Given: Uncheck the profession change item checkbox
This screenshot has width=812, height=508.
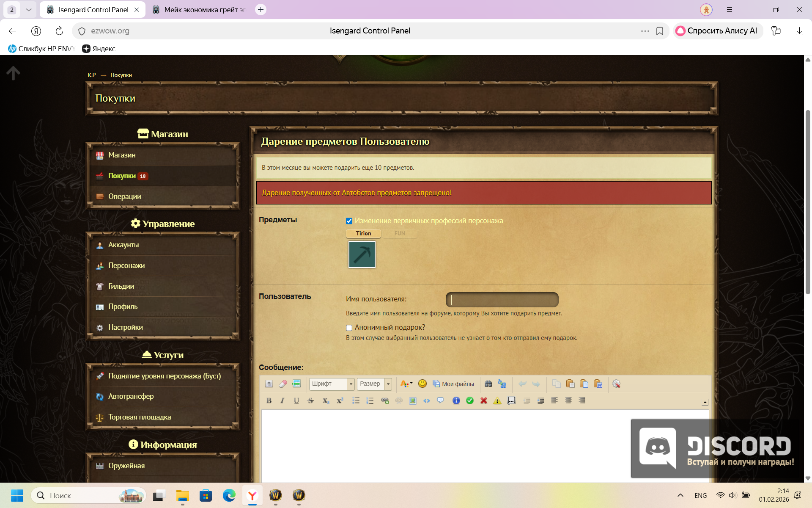Looking at the screenshot, I should coord(349,221).
